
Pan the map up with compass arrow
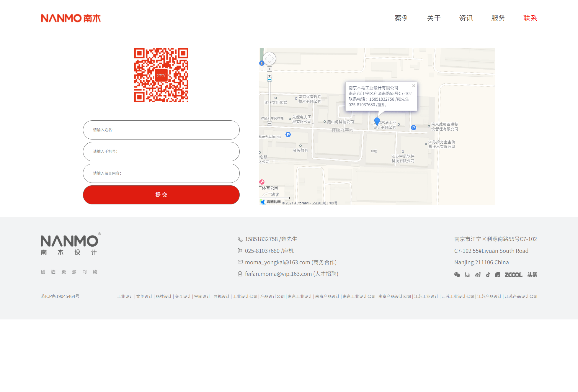(269, 55)
